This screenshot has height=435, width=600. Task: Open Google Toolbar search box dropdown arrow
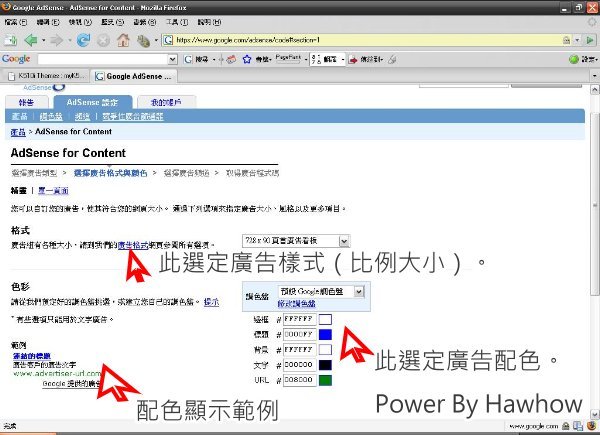pos(173,59)
